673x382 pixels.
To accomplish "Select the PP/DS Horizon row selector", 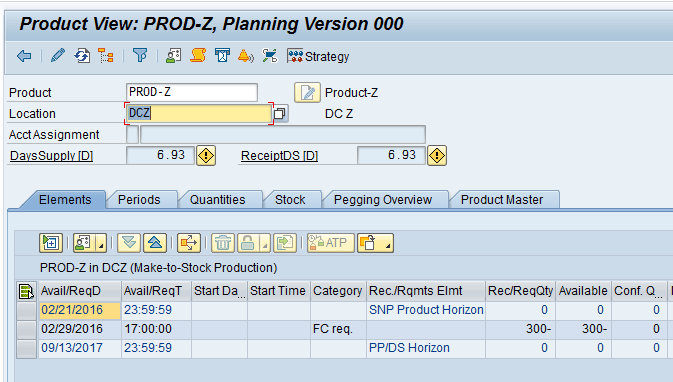I will [x=26, y=348].
